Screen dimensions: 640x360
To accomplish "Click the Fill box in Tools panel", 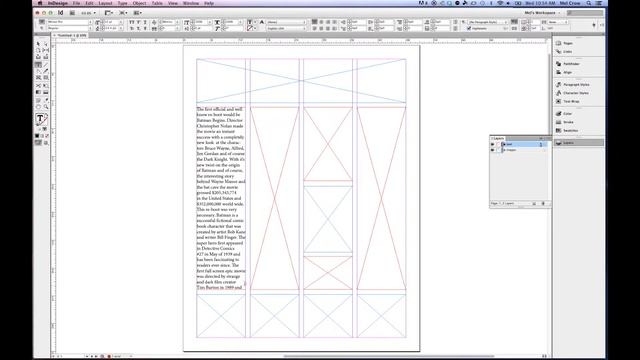I will 40,118.
